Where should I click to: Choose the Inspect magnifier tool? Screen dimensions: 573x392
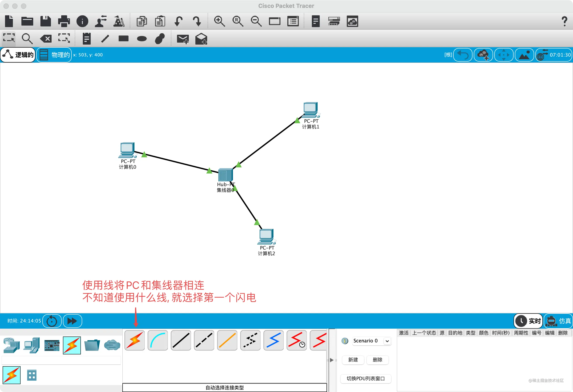point(27,38)
